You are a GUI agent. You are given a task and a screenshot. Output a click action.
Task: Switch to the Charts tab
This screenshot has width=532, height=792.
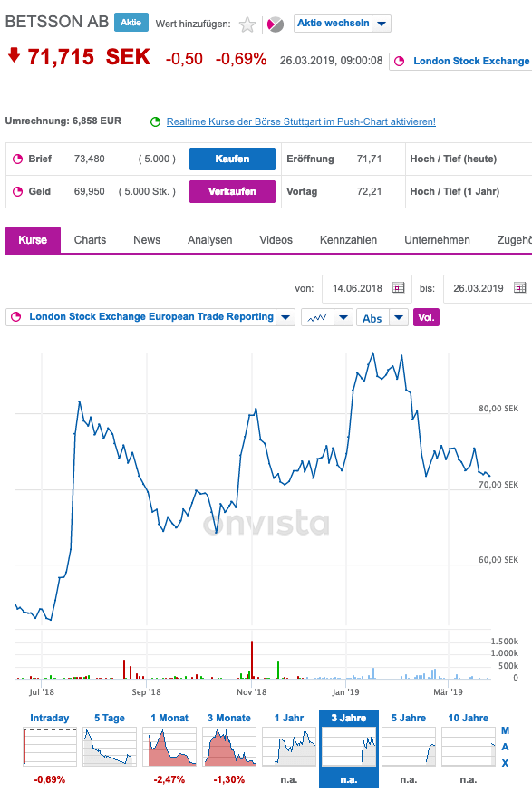pos(90,240)
